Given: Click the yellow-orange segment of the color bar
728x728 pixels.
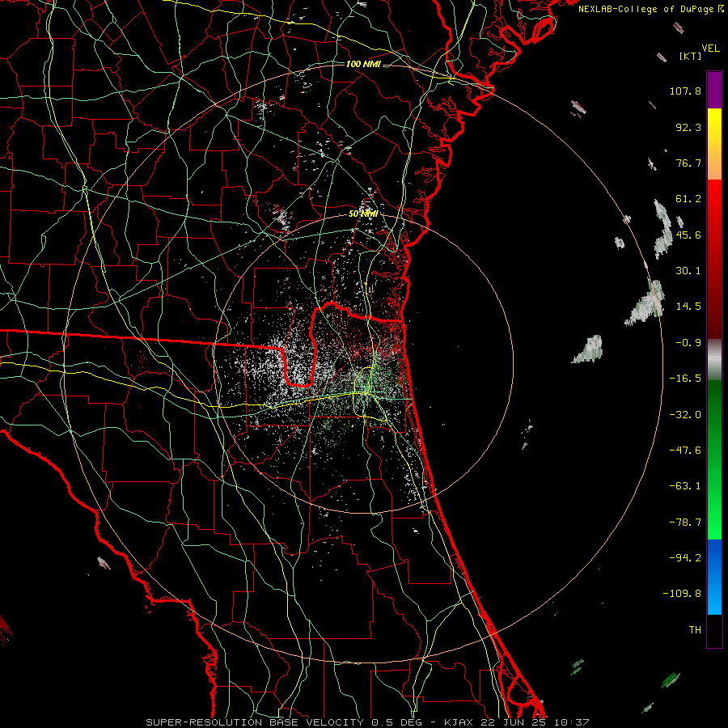Looking at the screenshot, I should [x=714, y=144].
